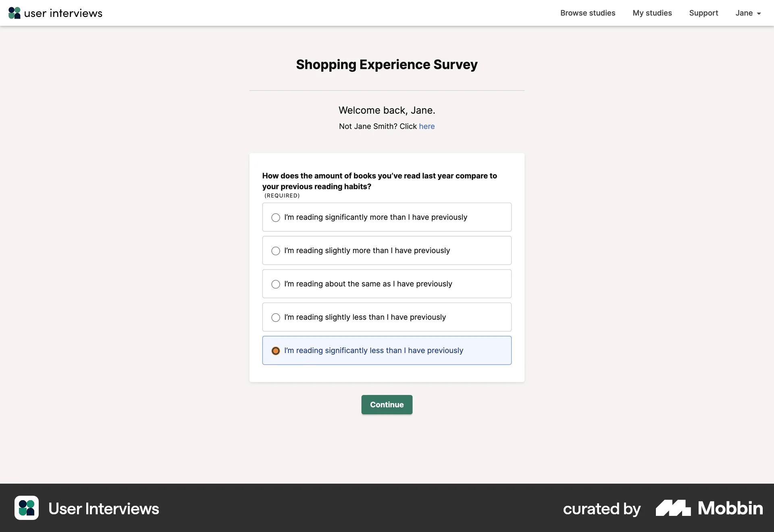Open the Support page

[703, 13]
